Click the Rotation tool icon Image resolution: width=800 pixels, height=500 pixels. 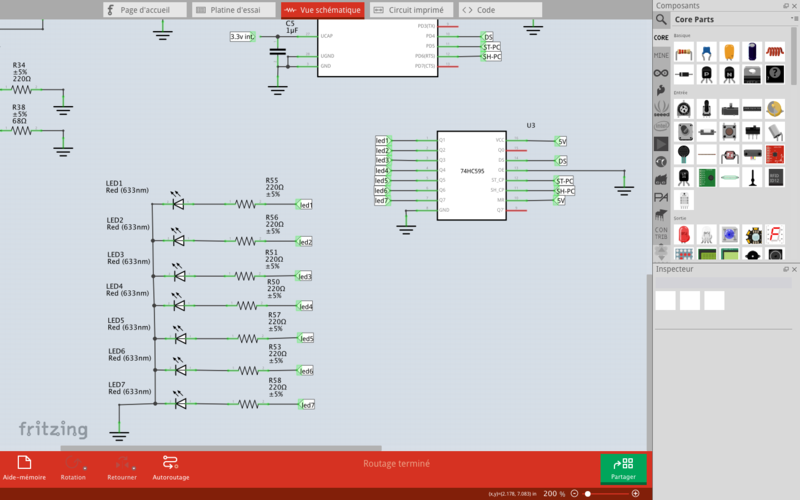[x=73, y=466]
